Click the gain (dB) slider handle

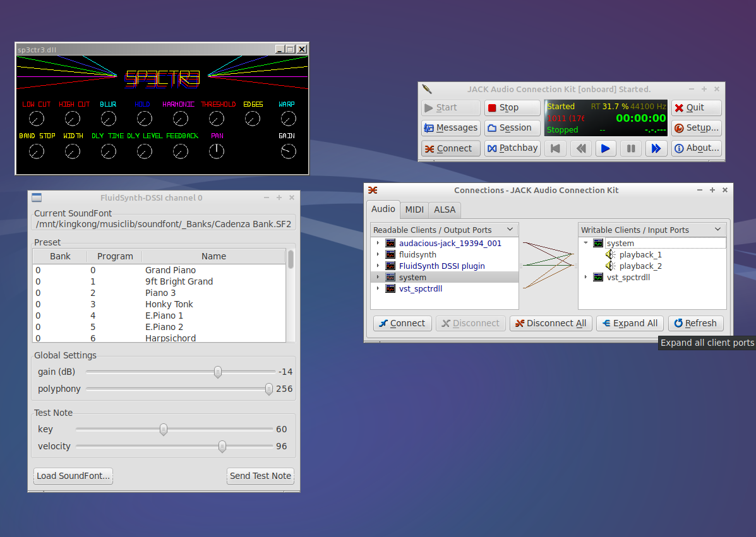218,372
